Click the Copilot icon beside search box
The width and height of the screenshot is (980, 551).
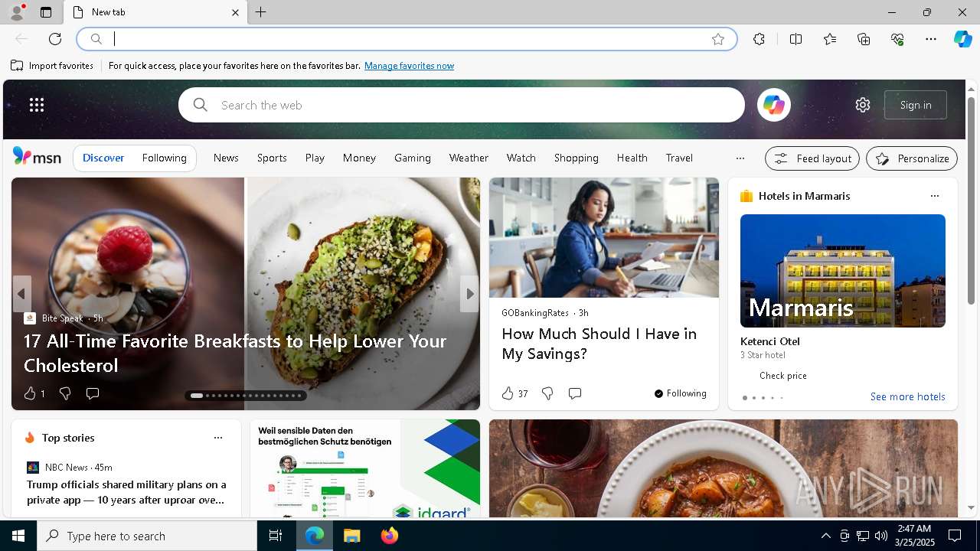pos(774,105)
